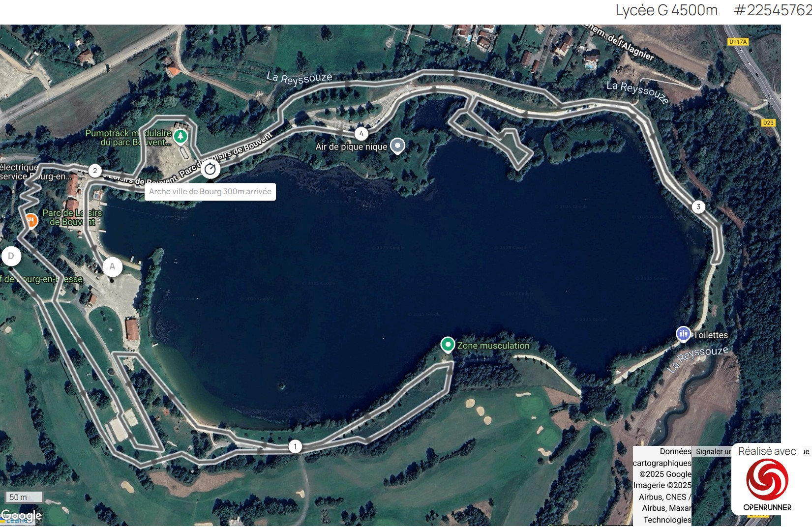Viewport: 812px width, 528px height.
Task: Click the 50 m map scale bar
Action: pyautogui.click(x=24, y=497)
